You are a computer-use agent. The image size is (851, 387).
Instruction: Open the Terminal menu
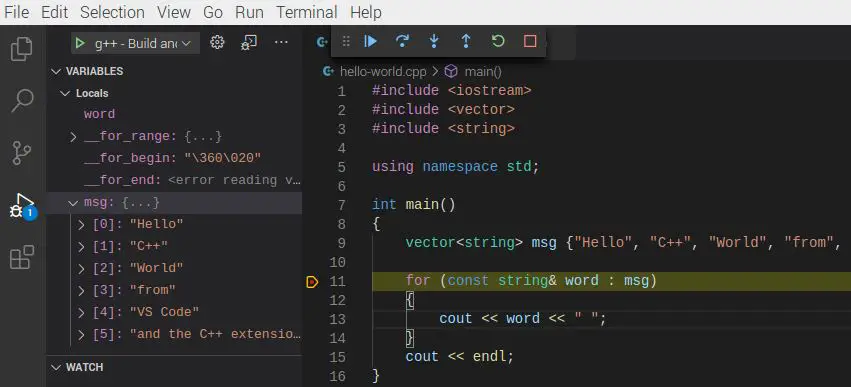tap(307, 12)
